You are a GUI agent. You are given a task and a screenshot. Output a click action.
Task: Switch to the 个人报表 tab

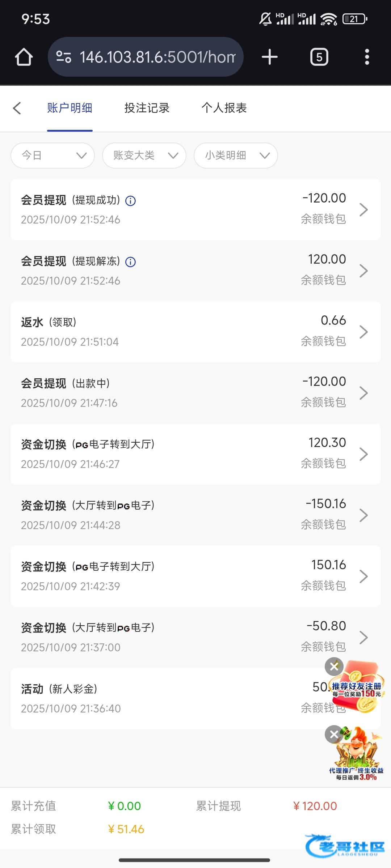click(224, 108)
